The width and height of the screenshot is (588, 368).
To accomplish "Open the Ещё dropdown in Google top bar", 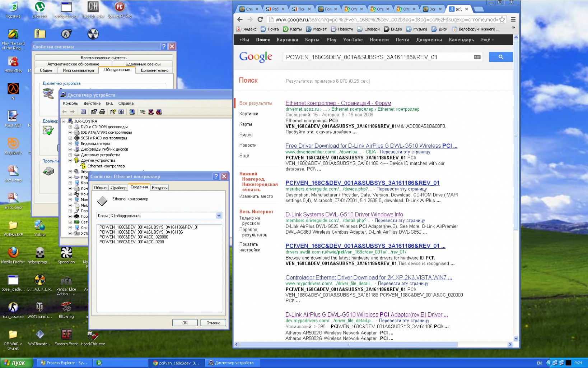I will [x=487, y=40].
